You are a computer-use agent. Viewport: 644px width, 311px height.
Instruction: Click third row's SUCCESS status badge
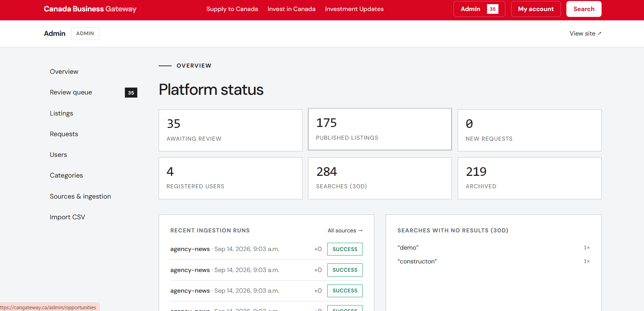tap(345, 291)
